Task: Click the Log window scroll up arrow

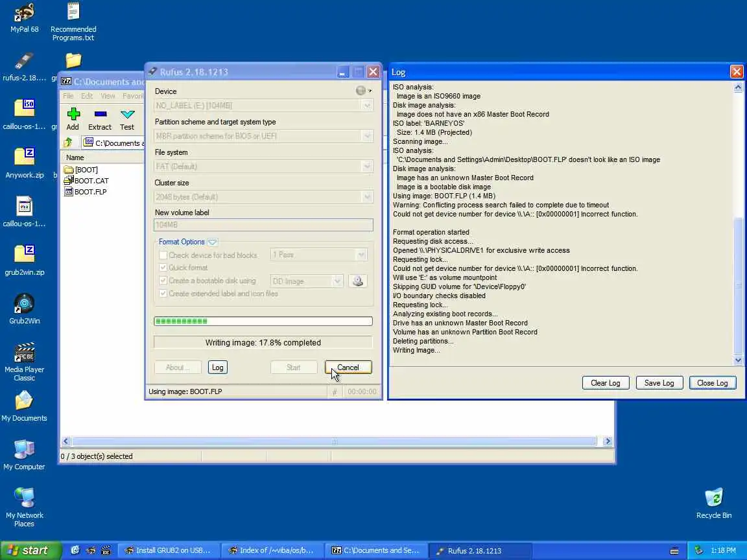Action: click(738, 87)
